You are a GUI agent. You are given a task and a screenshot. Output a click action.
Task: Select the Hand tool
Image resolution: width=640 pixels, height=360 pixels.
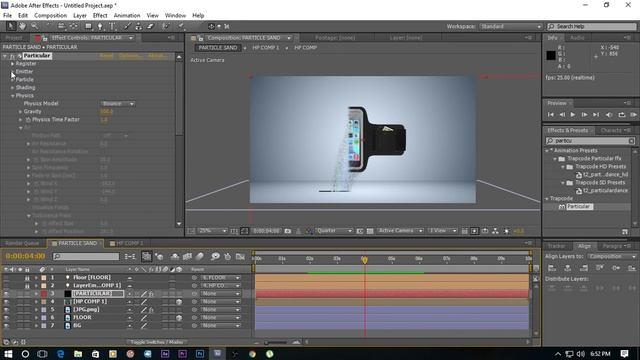coord(22,26)
